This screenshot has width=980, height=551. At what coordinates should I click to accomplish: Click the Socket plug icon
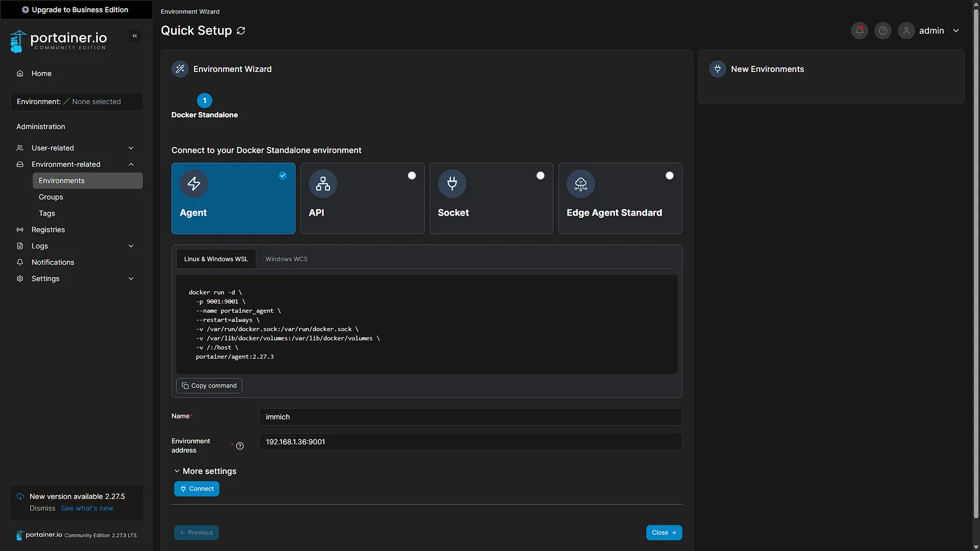point(452,184)
